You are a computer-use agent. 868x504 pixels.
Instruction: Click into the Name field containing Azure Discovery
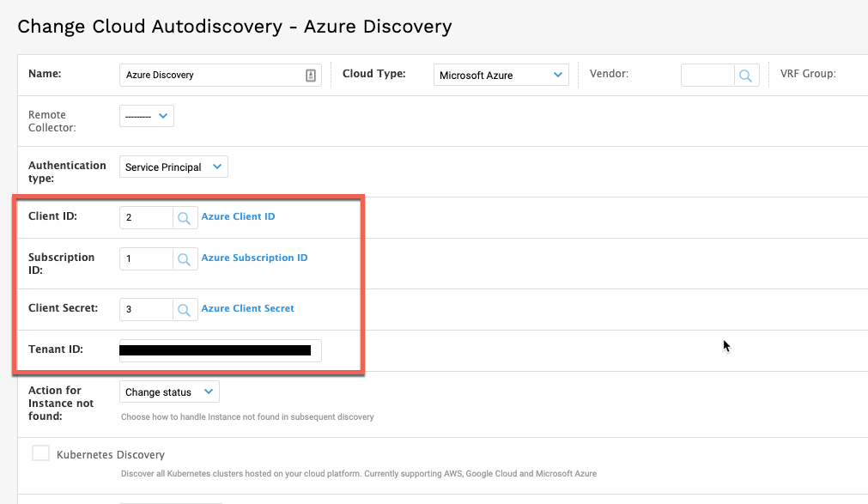pyautogui.click(x=221, y=75)
